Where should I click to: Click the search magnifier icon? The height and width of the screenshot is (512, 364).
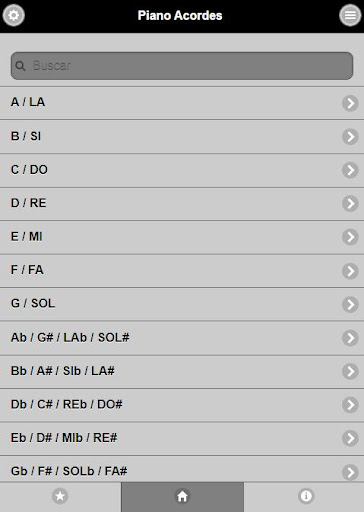click(20, 66)
